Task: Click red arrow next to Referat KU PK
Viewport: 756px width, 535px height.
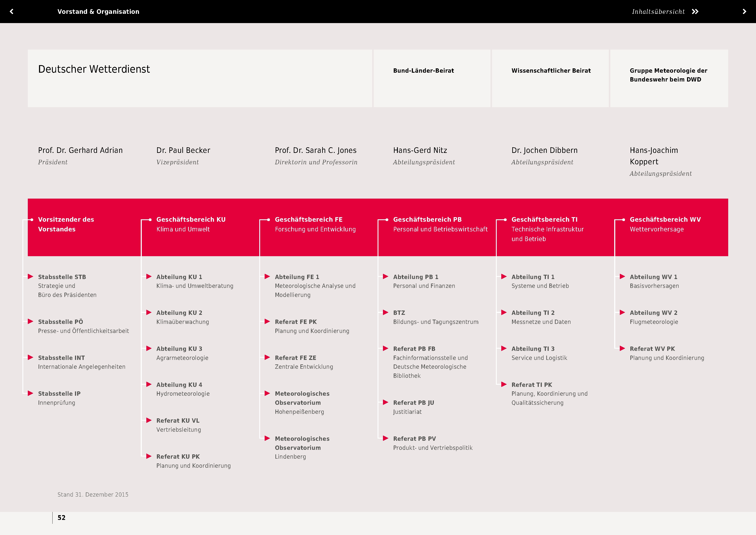Action: 149,456
